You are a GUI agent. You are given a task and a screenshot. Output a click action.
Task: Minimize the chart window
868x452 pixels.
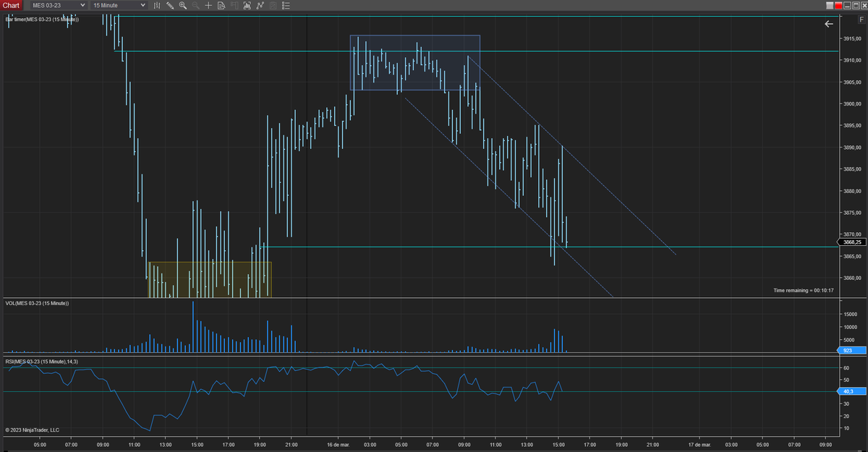tap(847, 5)
